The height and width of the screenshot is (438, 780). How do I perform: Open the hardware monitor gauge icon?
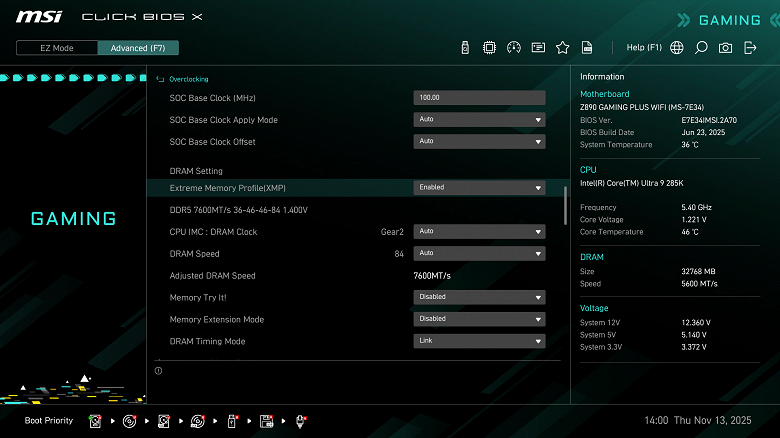click(x=514, y=48)
